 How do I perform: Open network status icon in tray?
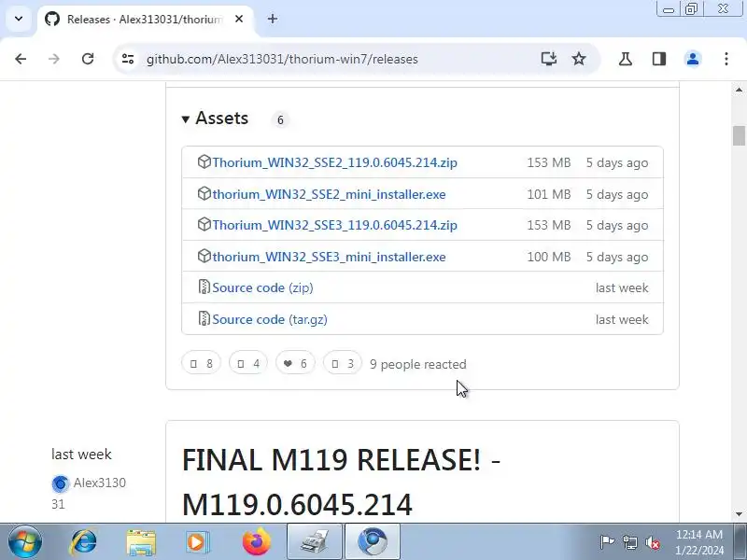[x=629, y=542]
